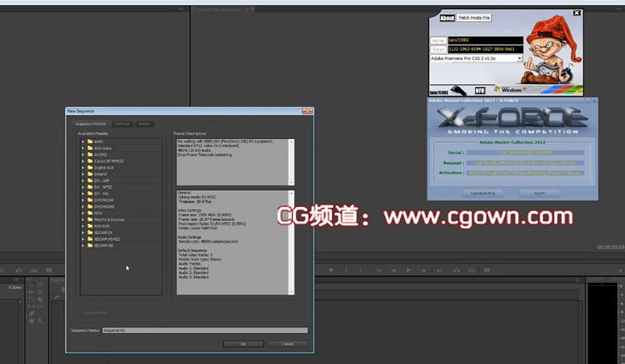Image resolution: width=625 pixels, height=364 pixels.
Task: Switch to the Sequence Presets tab
Action: [x=91, y=123]
